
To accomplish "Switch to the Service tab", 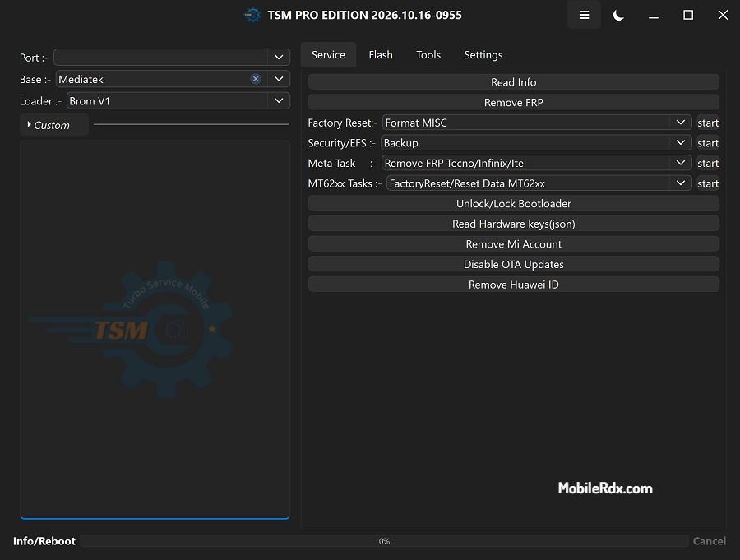I will (328, 55).
